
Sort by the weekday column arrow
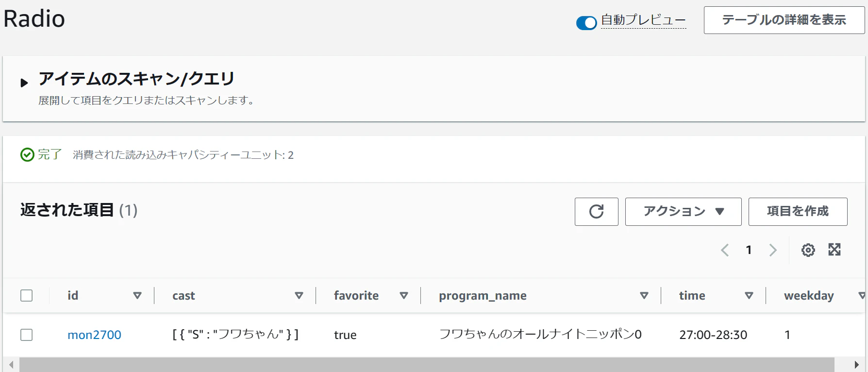[x=862, y=296]
